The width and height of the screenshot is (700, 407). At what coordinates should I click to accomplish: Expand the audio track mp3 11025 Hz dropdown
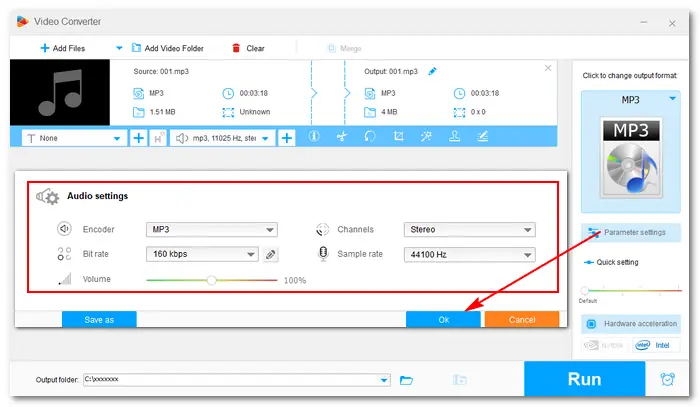(x=265, y=138)
